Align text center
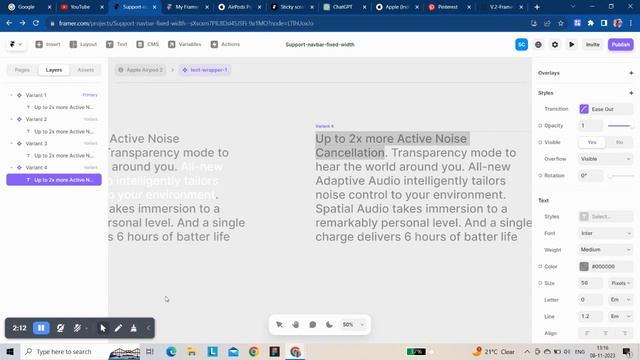The height and width of the screenshot is (360, 640). pos(606,333)
